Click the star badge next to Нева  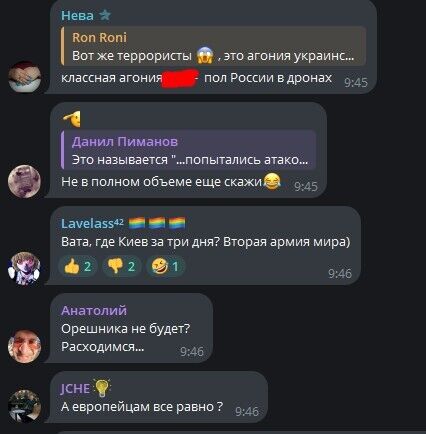coord(105,15)
